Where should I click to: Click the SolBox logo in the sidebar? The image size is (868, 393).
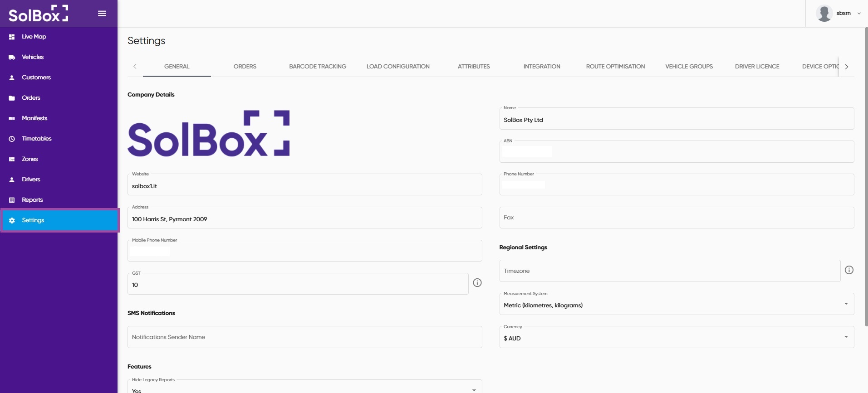coord(39,14)
